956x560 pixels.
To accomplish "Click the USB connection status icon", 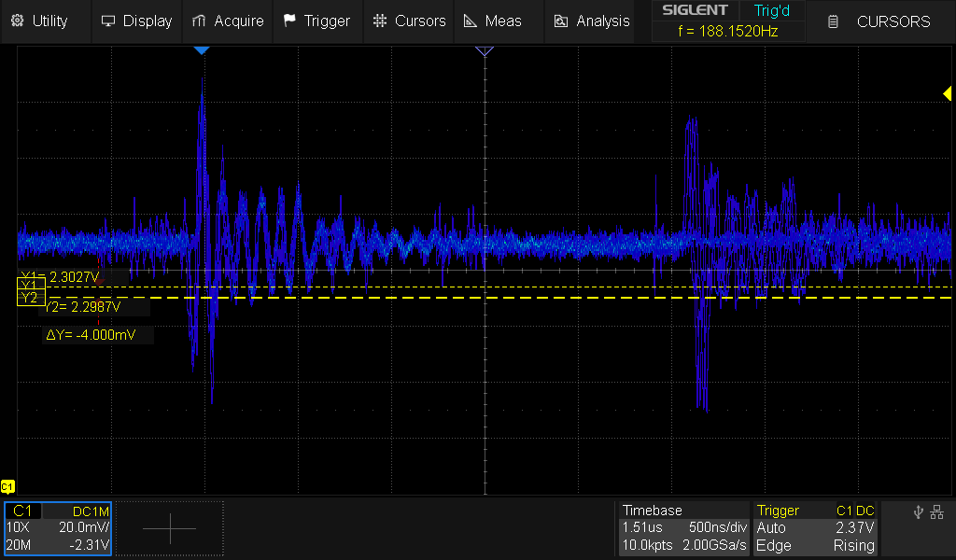I will tap(919, 511).
